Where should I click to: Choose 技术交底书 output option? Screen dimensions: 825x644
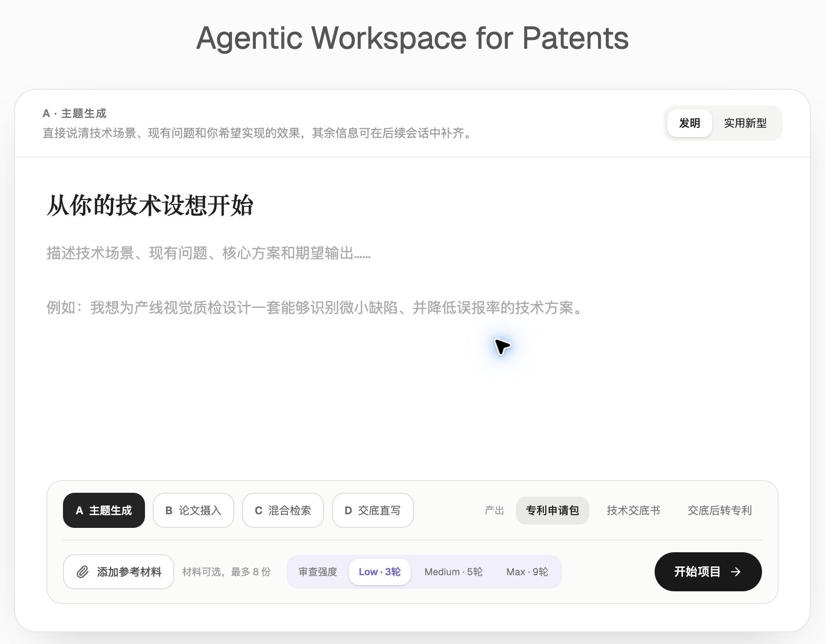pos(633,510)
